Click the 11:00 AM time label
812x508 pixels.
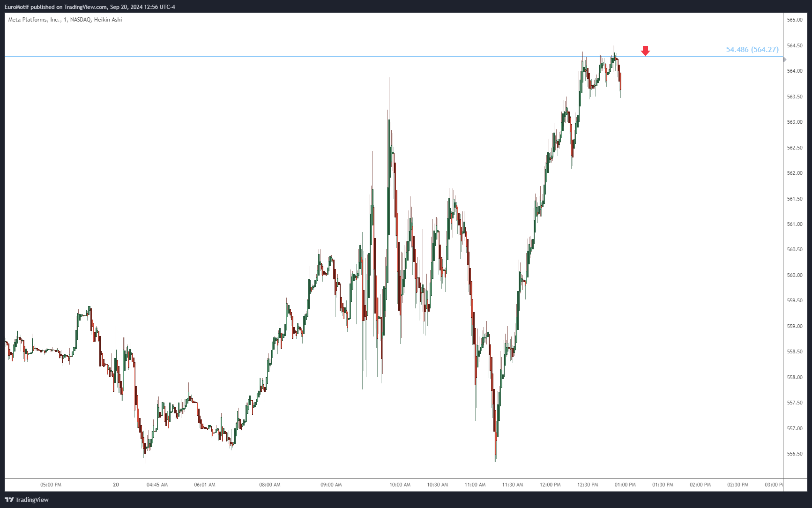point(475,485)
